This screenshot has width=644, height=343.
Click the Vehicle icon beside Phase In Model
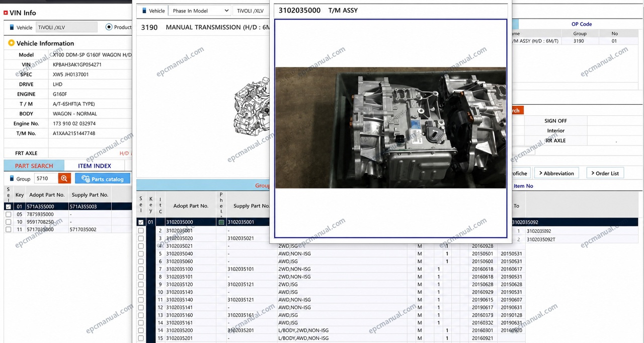click(x=144, y=11)
